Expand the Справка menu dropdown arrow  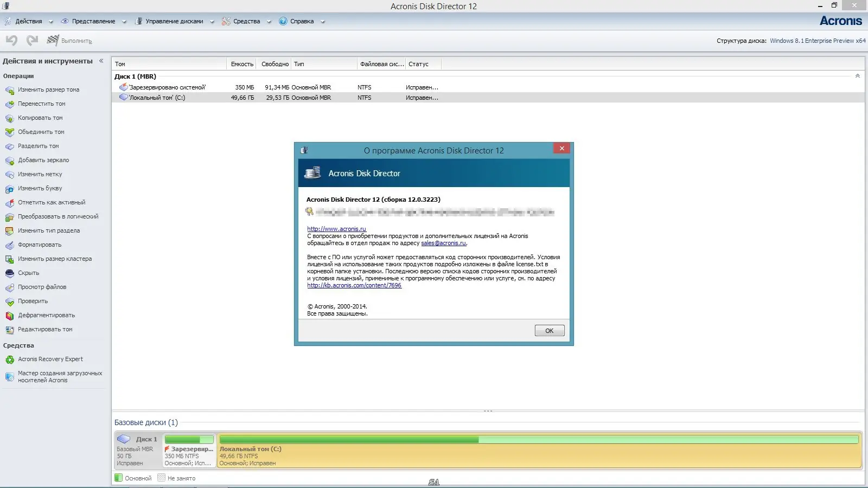tap(323, 22)
